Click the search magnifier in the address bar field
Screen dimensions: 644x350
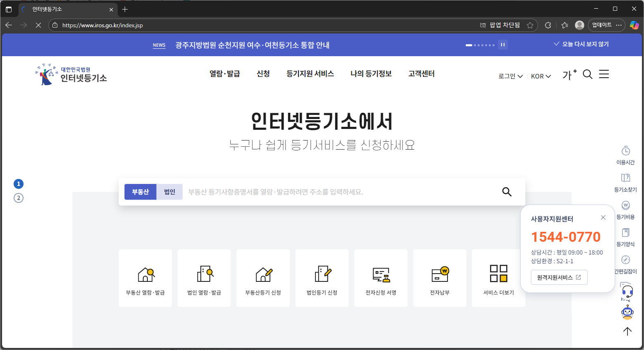(507, 192)
